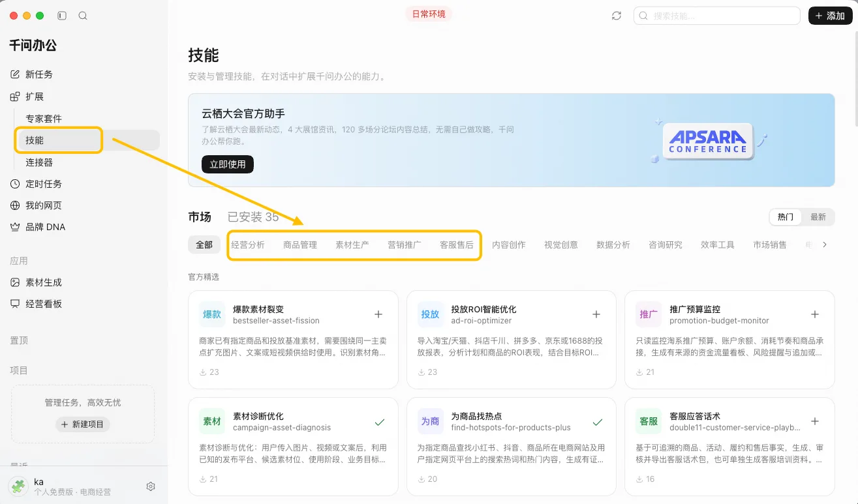Image resolution: width=858 pixels, height=504 pixels.
Task: Filter skills by 经营分析
Action: click(248, 245)
